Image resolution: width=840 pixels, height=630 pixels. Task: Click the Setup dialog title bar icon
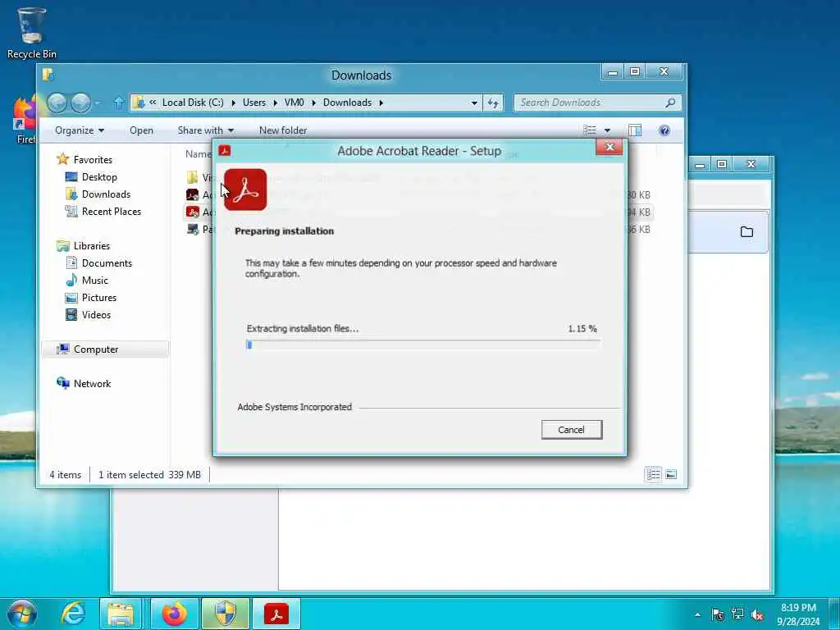[x=225, y=151]
